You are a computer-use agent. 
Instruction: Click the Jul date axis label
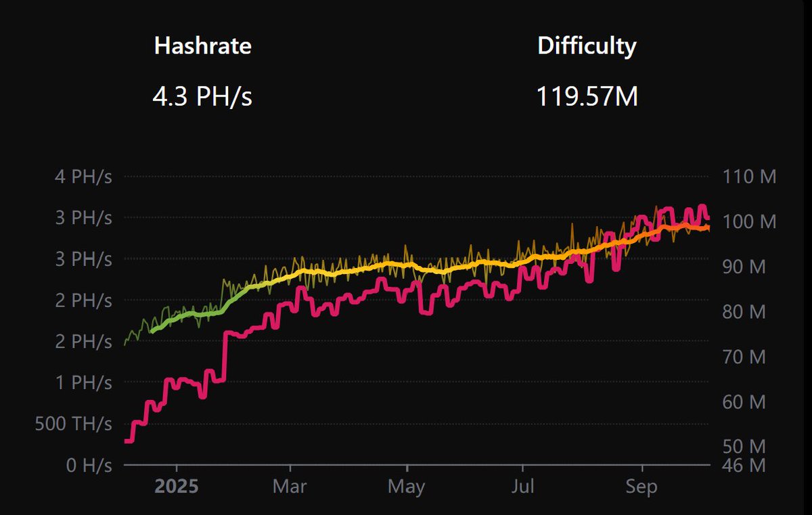[x=522, y=487]
